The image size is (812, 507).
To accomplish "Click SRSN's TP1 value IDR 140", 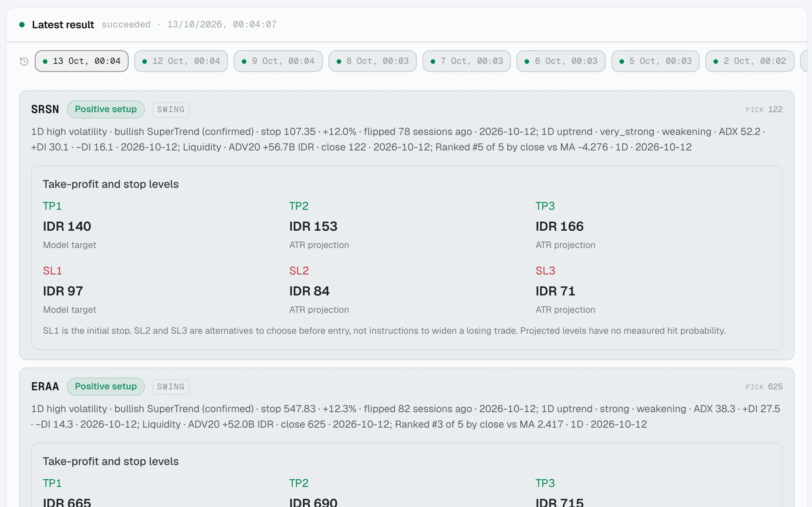I will 67,226.
